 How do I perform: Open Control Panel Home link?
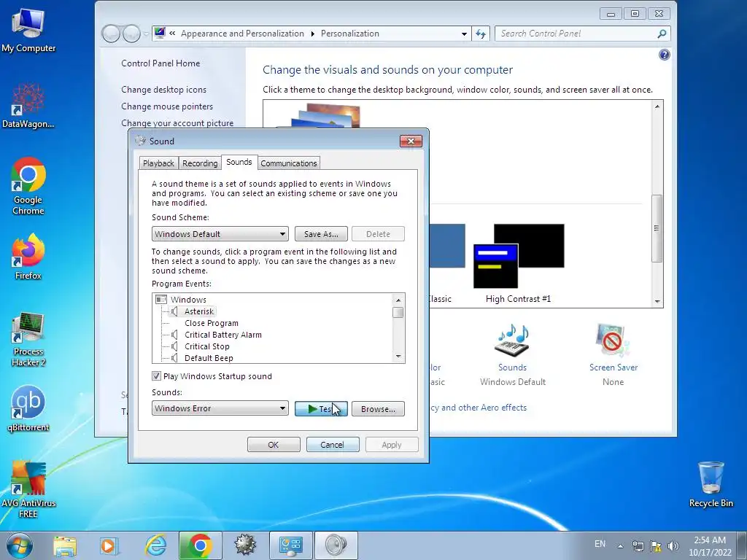coord(160,63)
